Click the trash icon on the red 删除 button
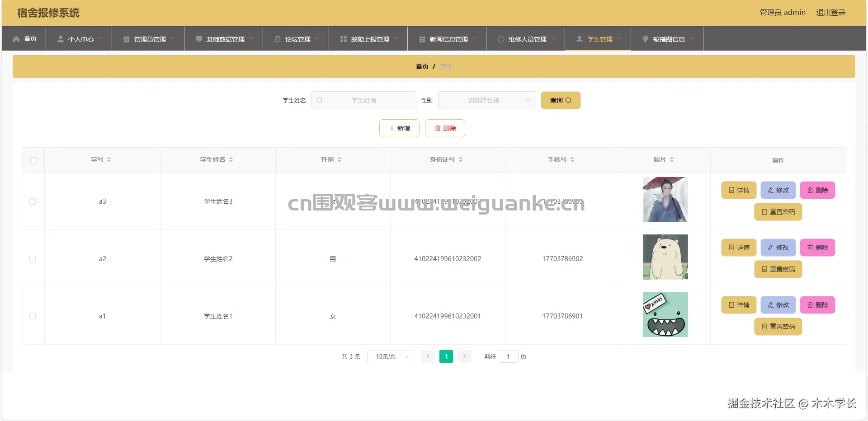This screenshot has width=868, height=421. [x=438, y=128]
